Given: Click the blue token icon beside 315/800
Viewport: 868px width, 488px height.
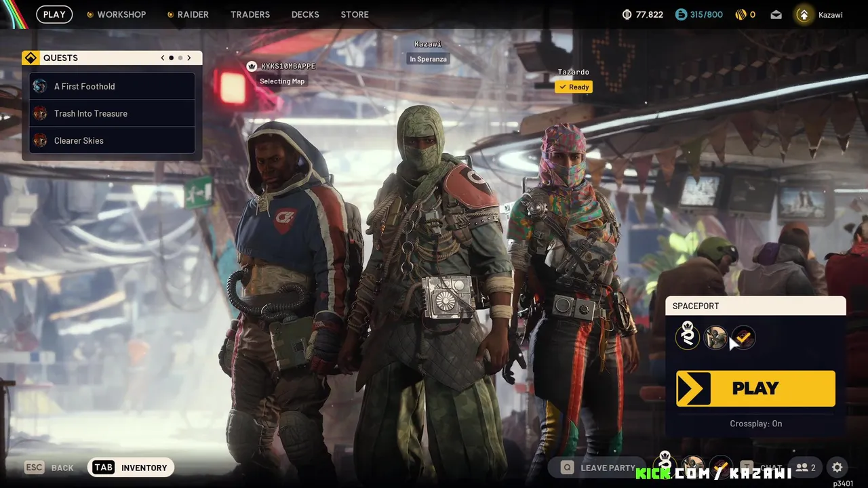Looking at the screenshot, I should (681, 14).
